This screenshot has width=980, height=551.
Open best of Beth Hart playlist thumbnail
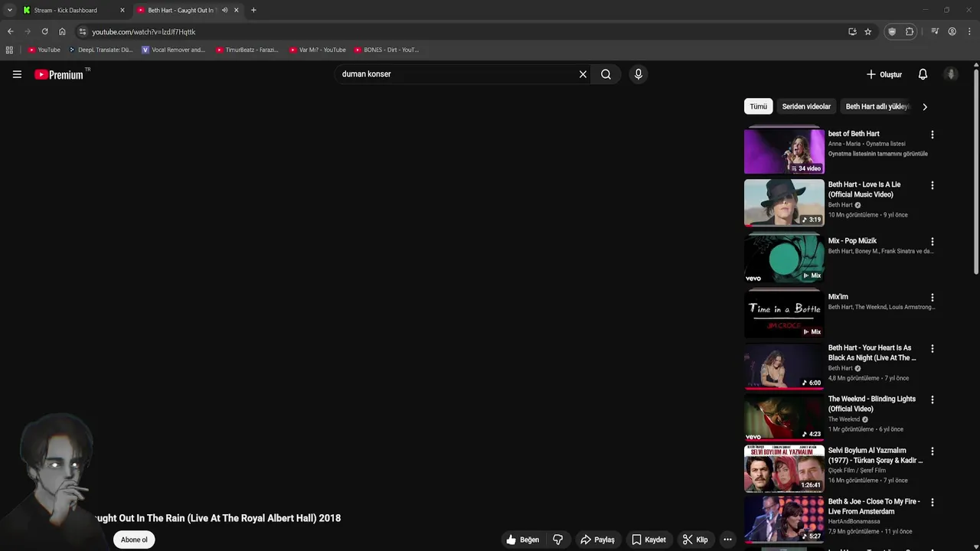784,151
